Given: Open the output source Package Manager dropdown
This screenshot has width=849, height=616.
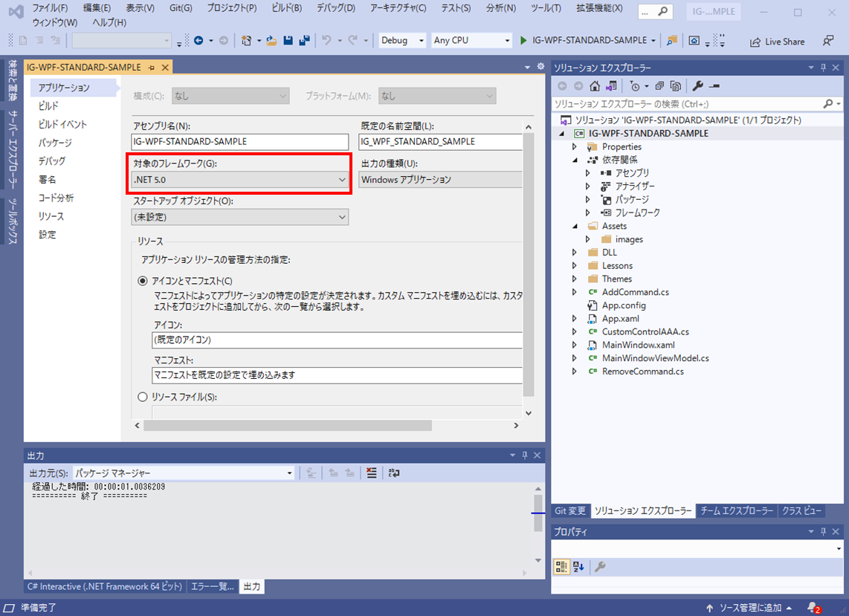Looking at the screenshot, I should (184, 473).
